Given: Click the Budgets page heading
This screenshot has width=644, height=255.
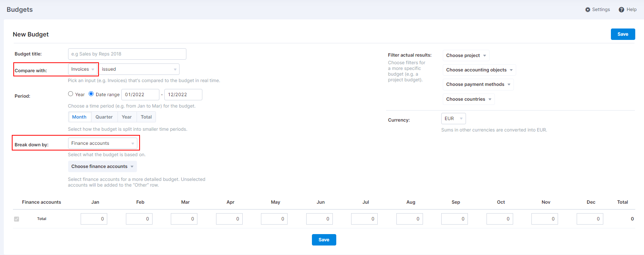Looking at the screenshot, I should (x=20, y=10).
